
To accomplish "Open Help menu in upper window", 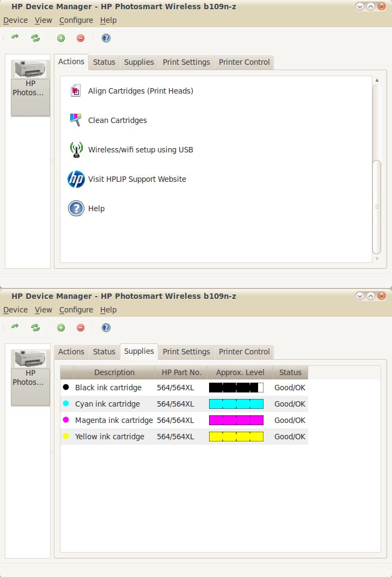I will (108, 20).
